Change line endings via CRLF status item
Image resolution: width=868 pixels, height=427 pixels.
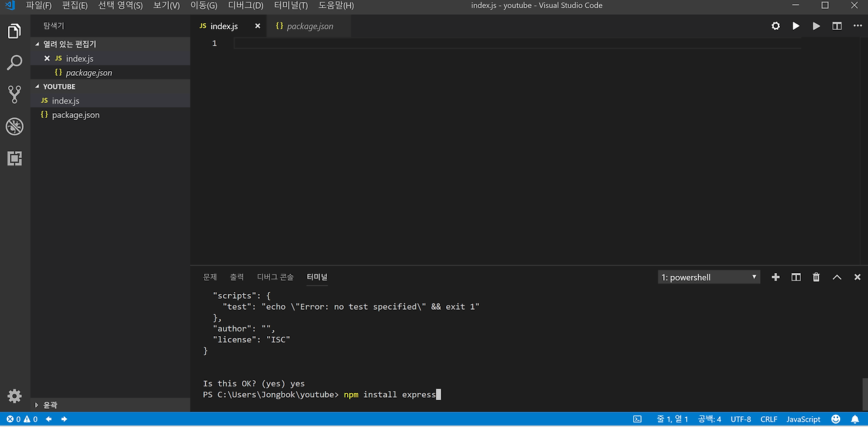click(x=769, y=420)
